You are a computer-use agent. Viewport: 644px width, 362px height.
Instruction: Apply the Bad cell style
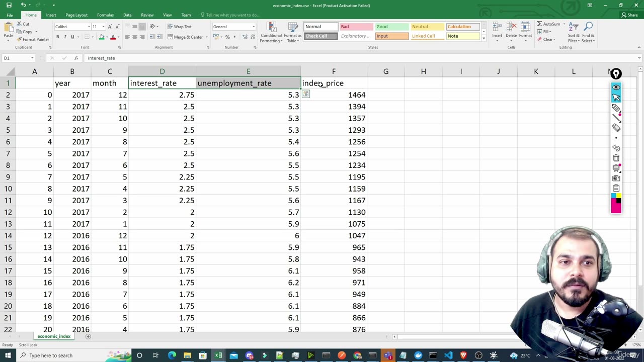356,27
